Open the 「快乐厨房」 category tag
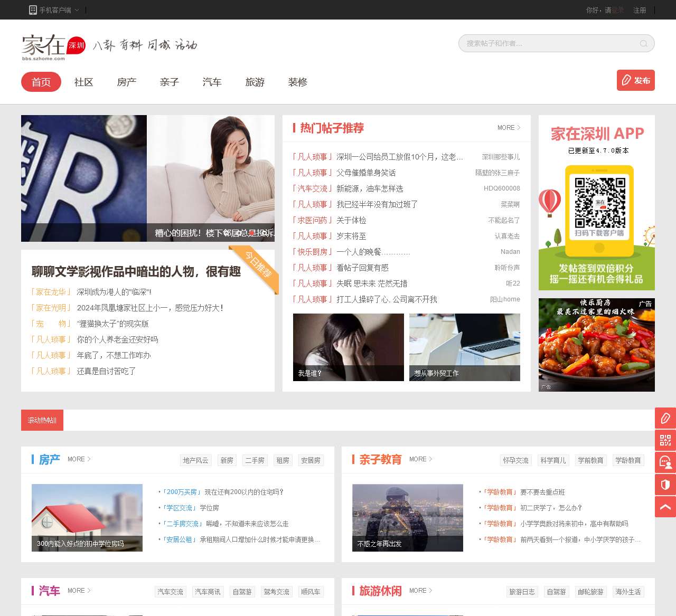 [x=313, y=252]
